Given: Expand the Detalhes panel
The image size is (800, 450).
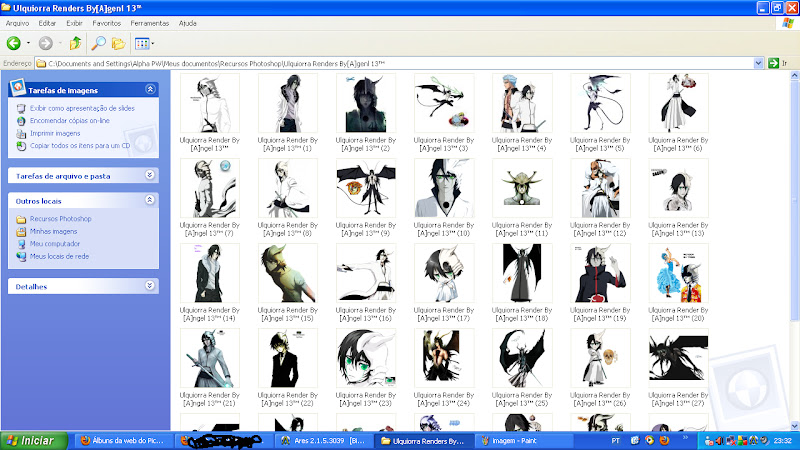Looking at the screenshot, I should point(149,286).
